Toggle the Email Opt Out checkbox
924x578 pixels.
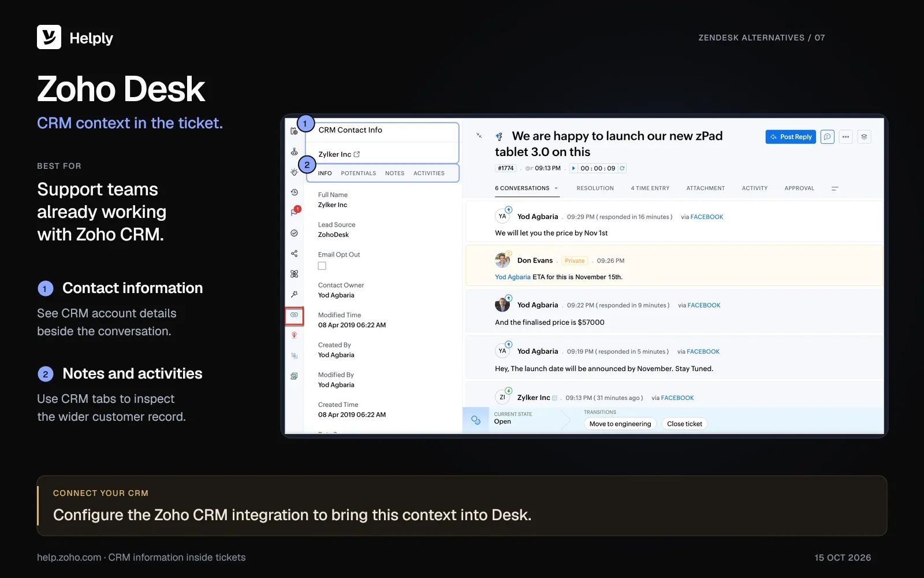click(x=322, y=266)
